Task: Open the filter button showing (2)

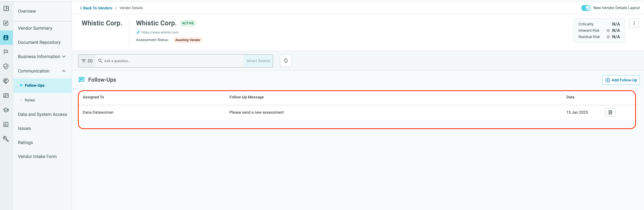Action: pos(87,61)
